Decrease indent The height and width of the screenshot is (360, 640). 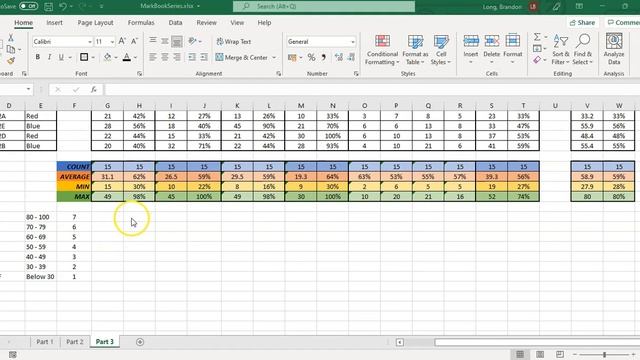point(192,57)
